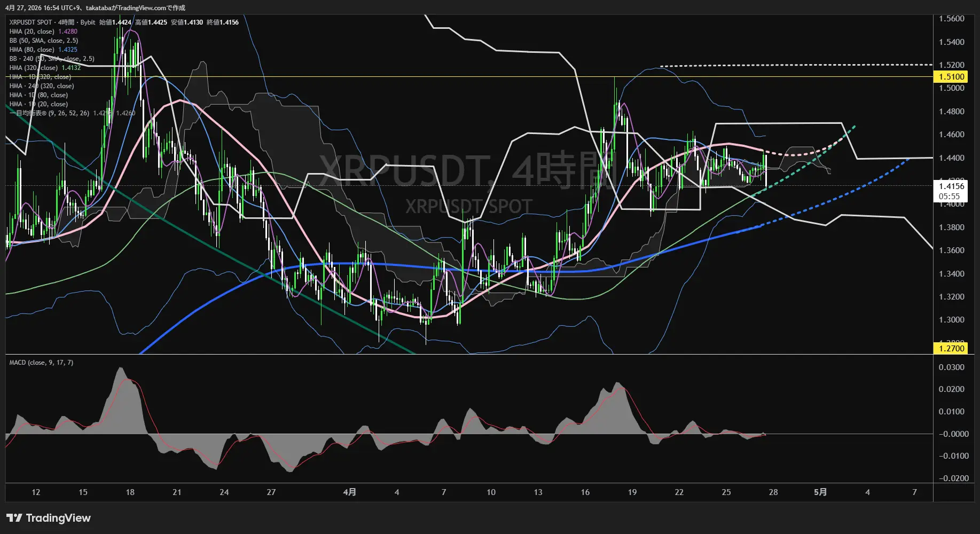Viewport: 980px width, 534px height.
Task: Select the BB · 240 indicator legend entry
Action: point(51,59)
